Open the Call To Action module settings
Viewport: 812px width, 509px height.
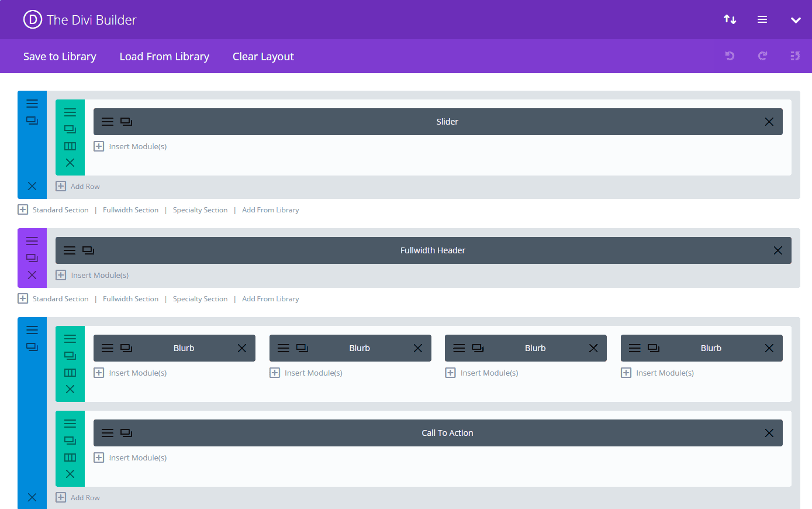tap(107, 432)
